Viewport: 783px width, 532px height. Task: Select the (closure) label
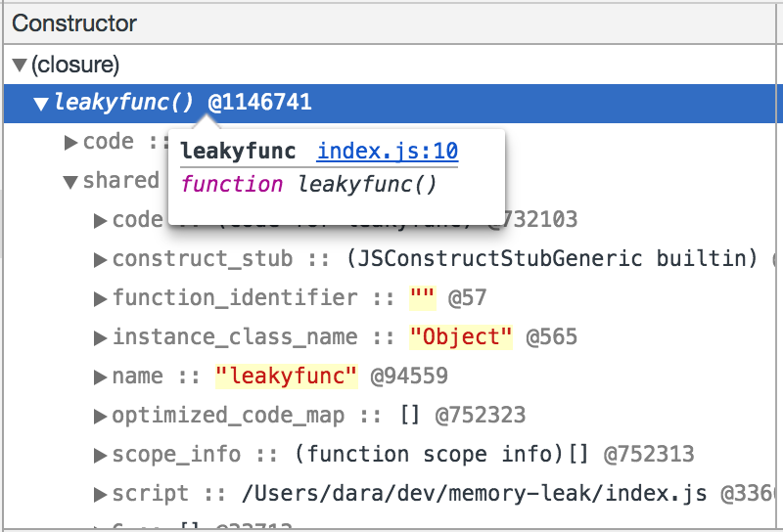click(x=75, y=65)
